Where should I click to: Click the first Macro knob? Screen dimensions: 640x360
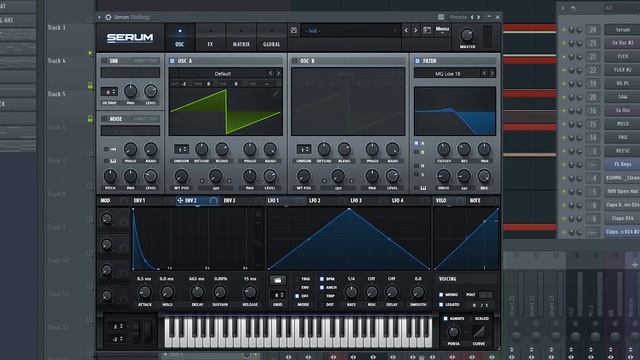(107, 219)
